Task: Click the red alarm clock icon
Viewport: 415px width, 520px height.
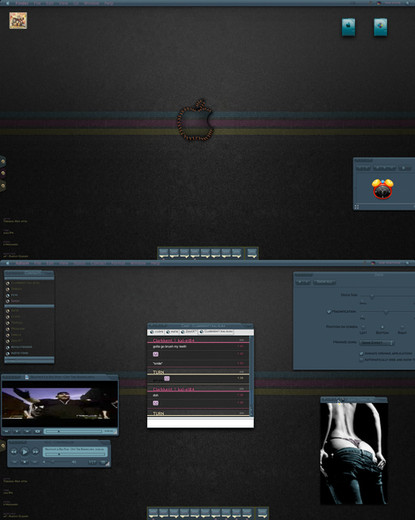Action: pos(383,189)
